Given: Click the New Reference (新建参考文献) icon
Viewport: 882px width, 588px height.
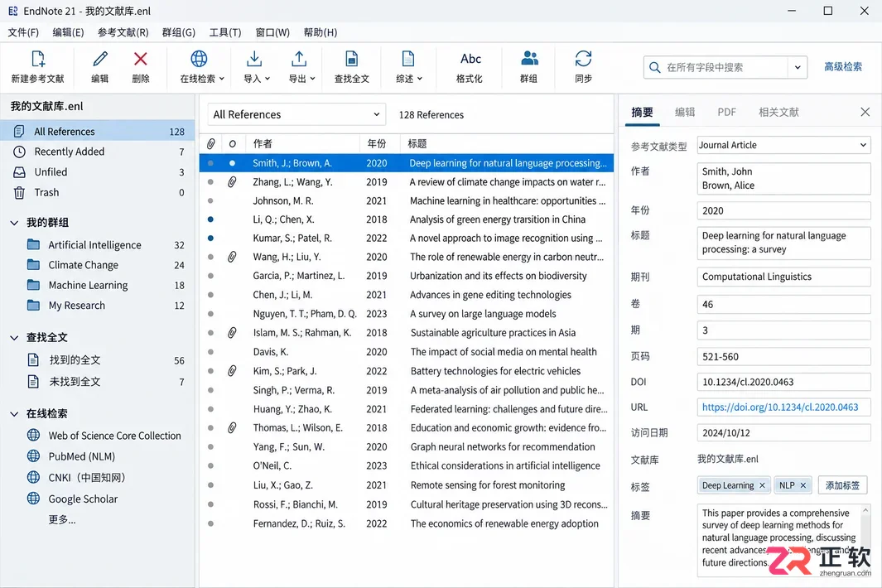Looking at the screenshot, I should pyautogui.click(x=38, y=59).
